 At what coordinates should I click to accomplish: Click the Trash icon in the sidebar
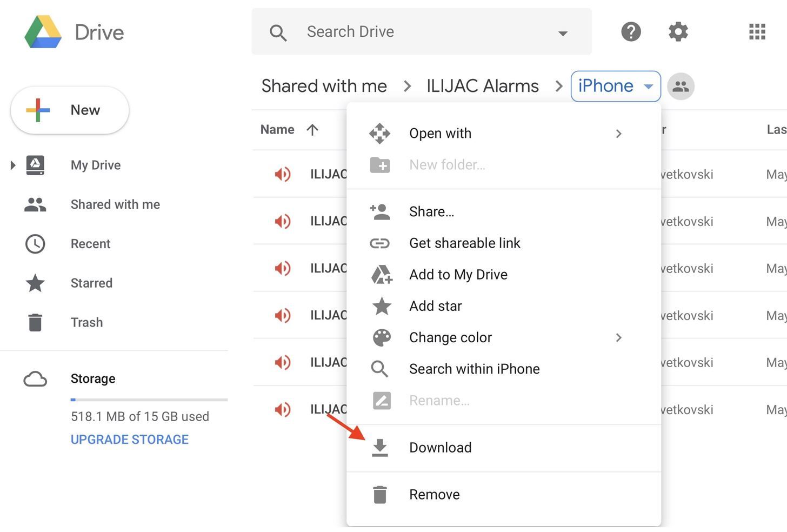35,322
